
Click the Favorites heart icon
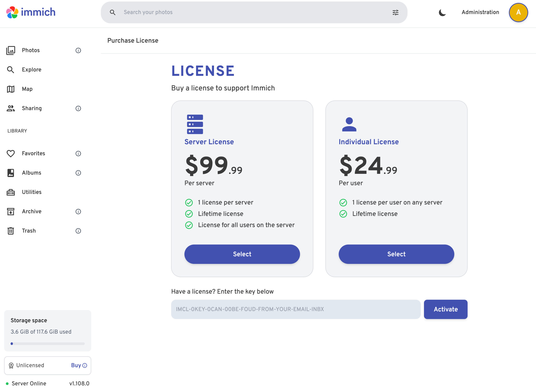click(11, 153)
